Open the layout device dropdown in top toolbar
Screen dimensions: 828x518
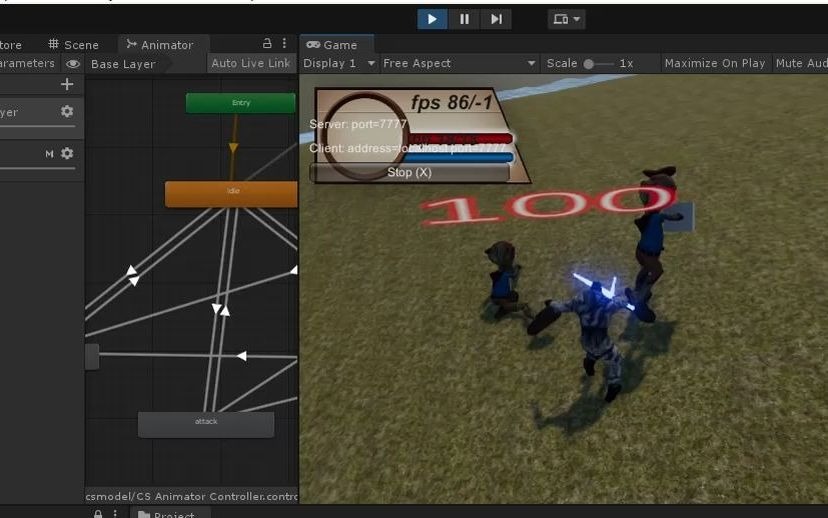click(x=566, y=19)
